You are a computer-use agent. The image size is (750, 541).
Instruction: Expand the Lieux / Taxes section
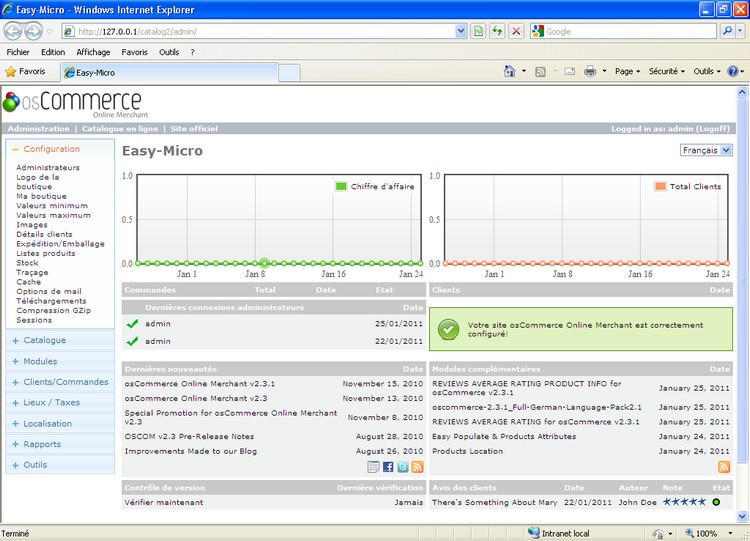[60, 402]
